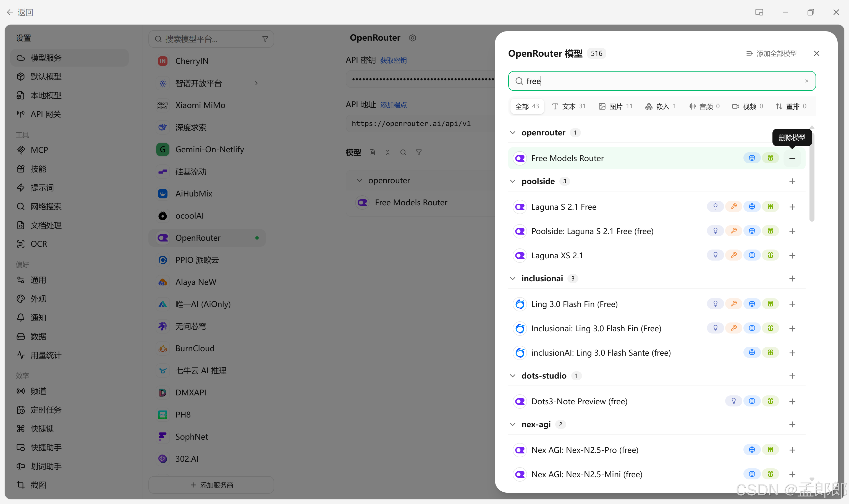849x504 pixels.
Task: Click web search badge on Free Models Router
Action: [752, 158]
